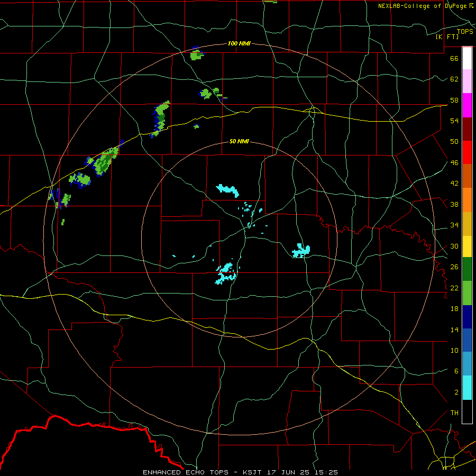Click the navy blue legend swatch

pyautogui.click(x=467, y=317)
